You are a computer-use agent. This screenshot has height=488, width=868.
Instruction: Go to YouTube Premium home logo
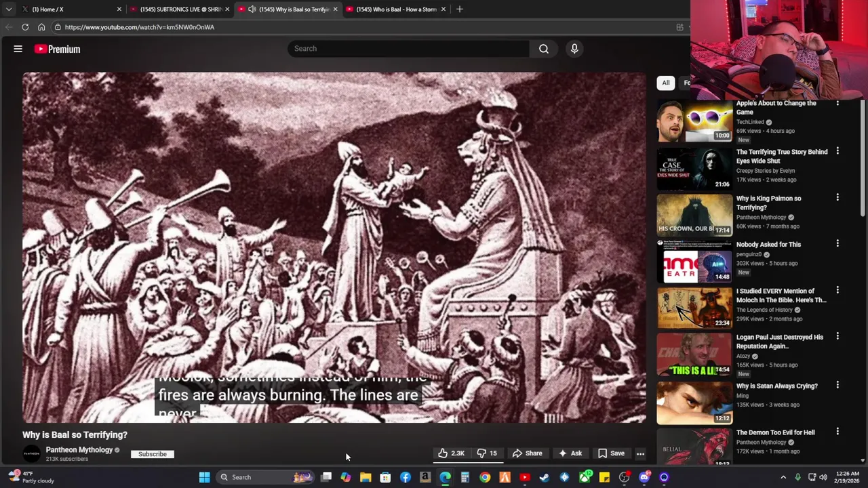click(57, 49)
